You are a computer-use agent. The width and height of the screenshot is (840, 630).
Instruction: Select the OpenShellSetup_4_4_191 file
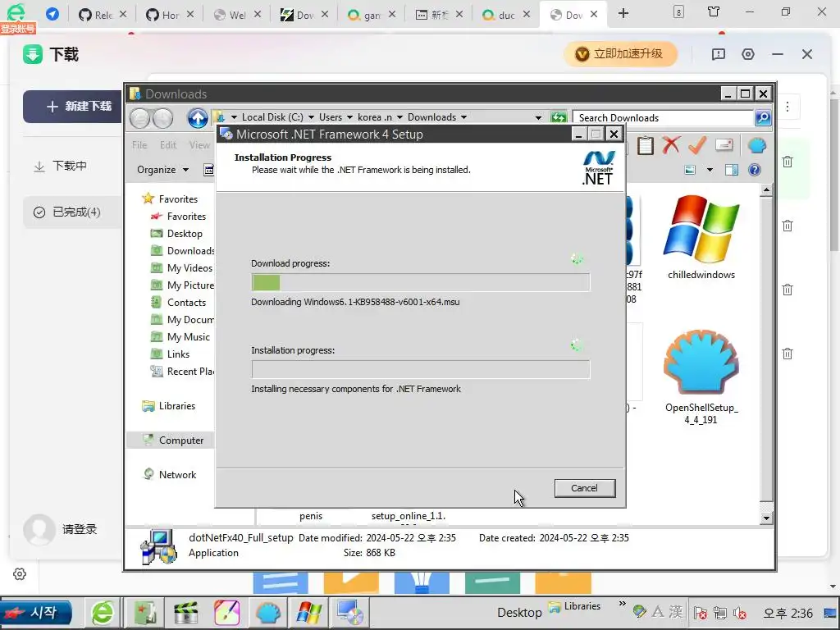701,377
